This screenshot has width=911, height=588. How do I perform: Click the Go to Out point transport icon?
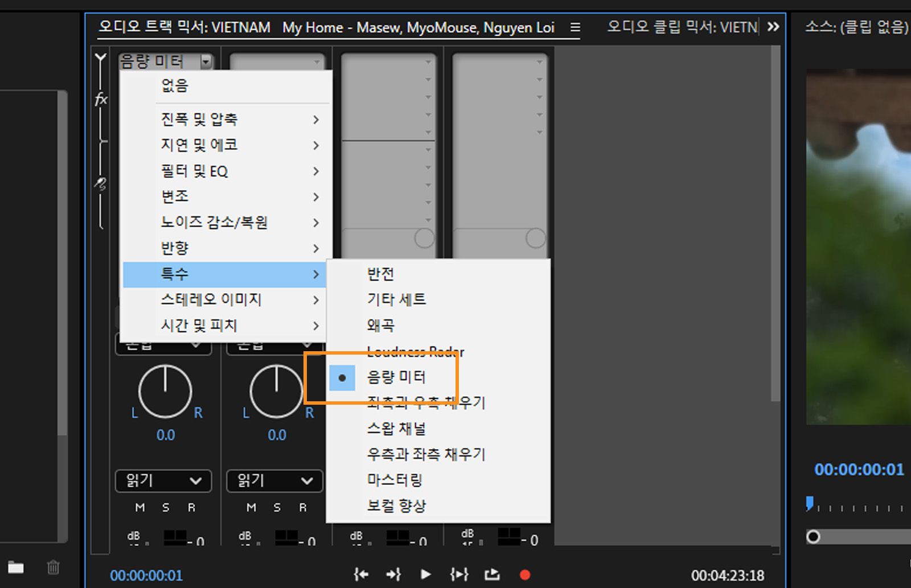tap(393, 575)
